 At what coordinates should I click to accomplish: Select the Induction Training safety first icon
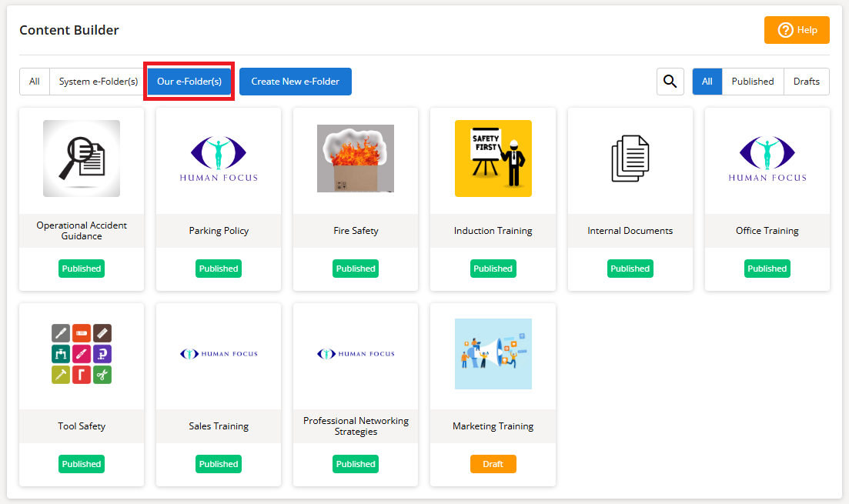click(493, 159)
